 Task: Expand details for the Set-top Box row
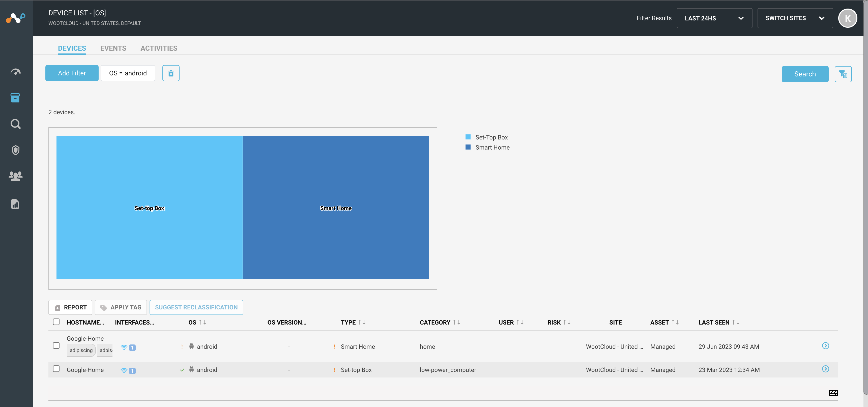pos(826,369)
